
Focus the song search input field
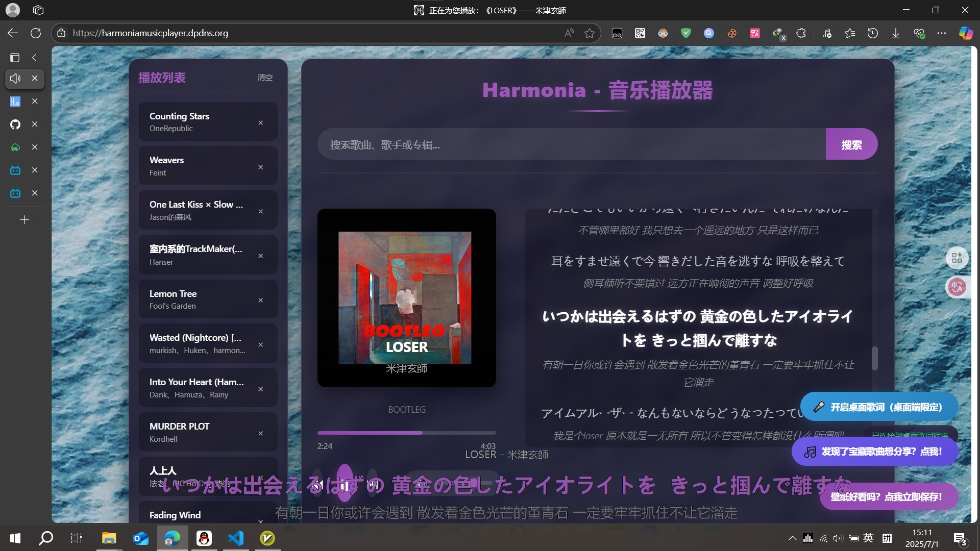pyautogui.click(x=572, y=144)
